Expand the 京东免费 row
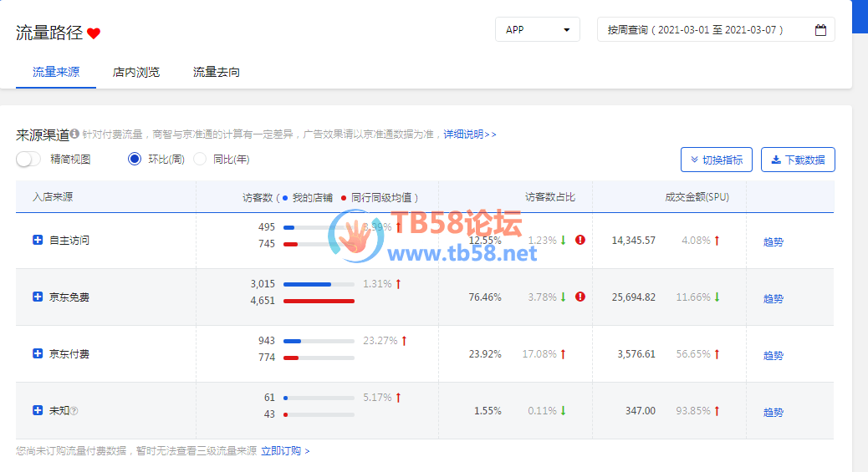 pyautogui.click(x=38, y=297)
